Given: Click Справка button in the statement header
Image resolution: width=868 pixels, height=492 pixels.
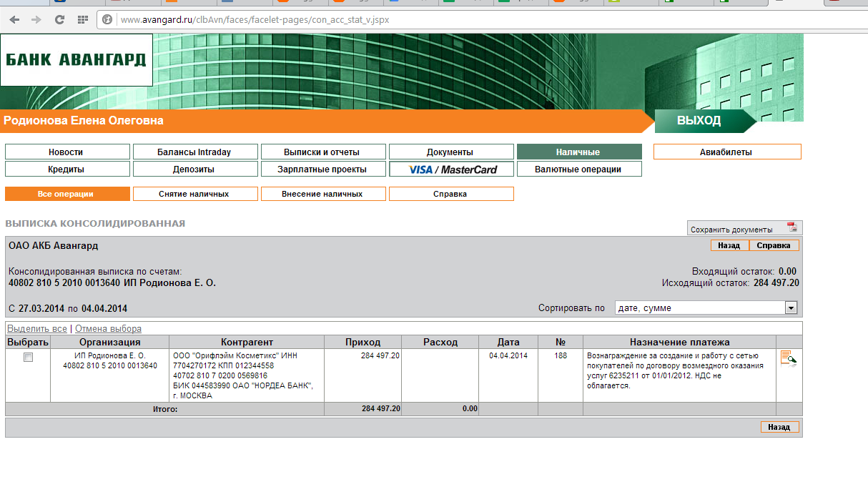Looking at the screenshot, I should pyautogui.click(x=774, y=245).
